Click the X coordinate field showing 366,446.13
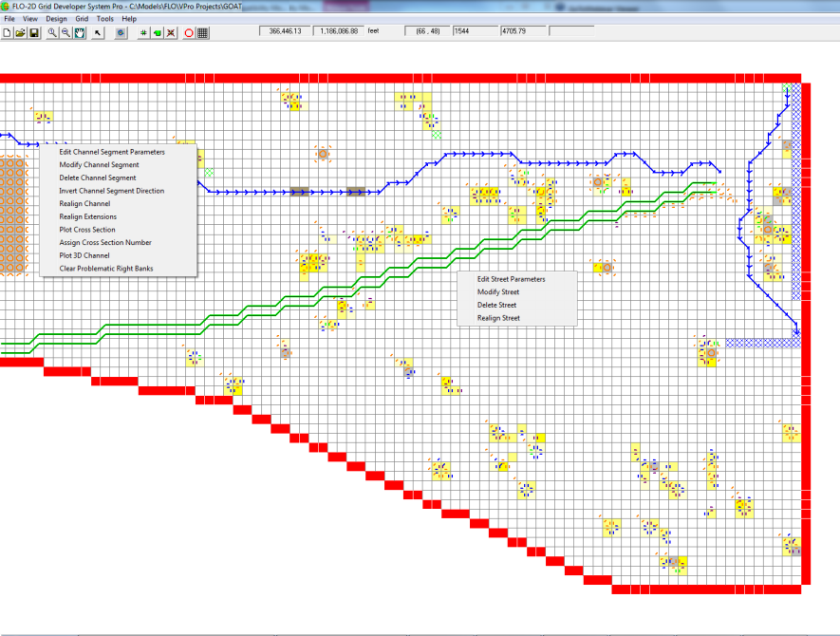Image resolution: width=840 pixels, height=636 pixels. pyautogui.click(x=285, y=31)
